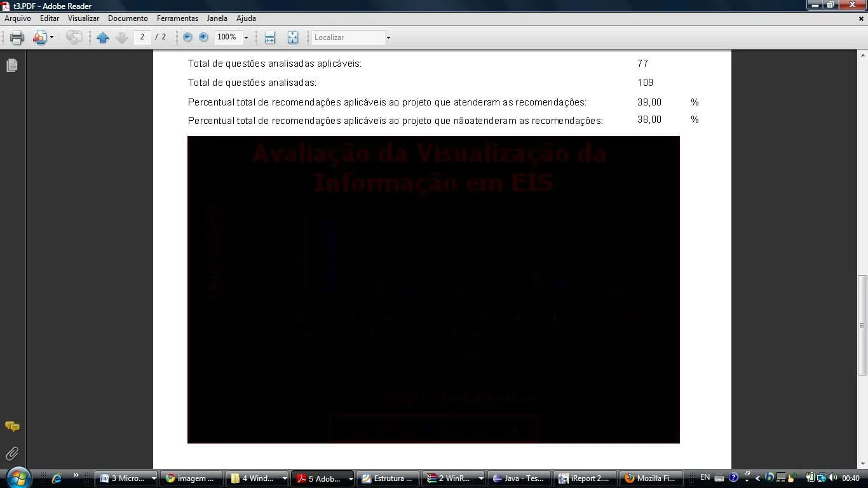
Task: Go to the previous page with the blue up arrow
Action: (x=102, y=37)
